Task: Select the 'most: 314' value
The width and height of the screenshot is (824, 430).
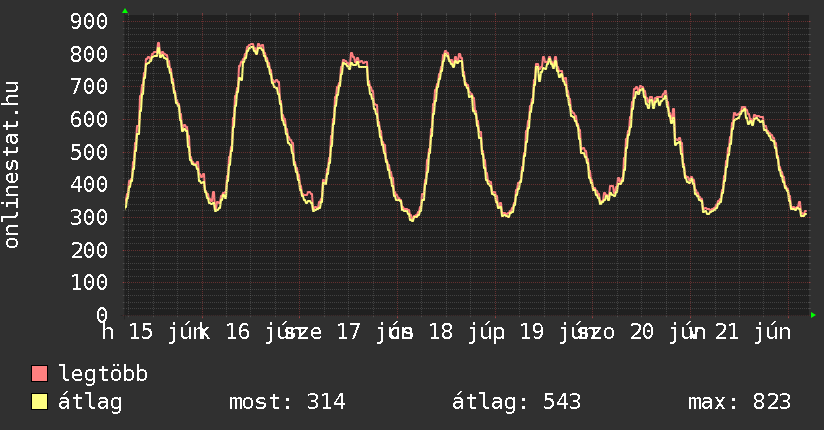Action: (x=287, y=402)
